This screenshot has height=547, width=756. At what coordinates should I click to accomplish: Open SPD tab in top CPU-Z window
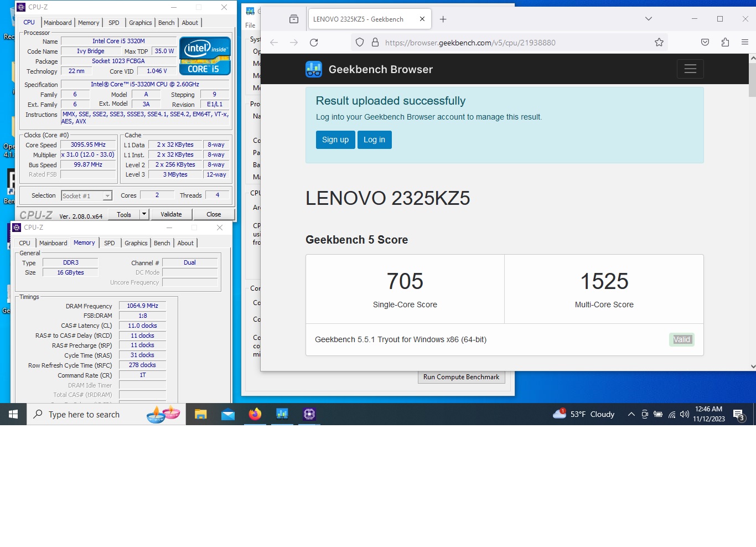(x=114, y=23)
